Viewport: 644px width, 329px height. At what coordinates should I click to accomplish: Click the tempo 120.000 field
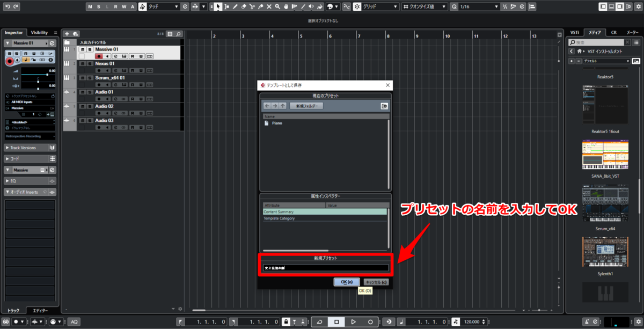(472, 321)
